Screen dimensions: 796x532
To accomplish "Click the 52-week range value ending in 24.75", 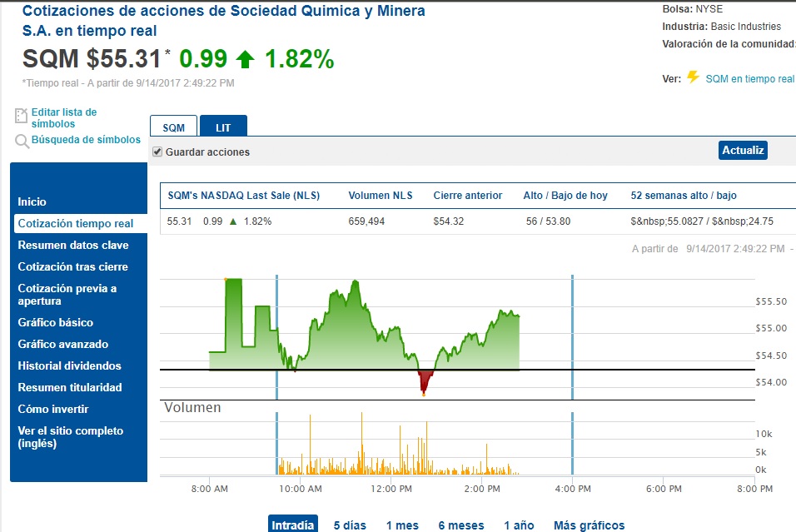I will coord(702,221).
